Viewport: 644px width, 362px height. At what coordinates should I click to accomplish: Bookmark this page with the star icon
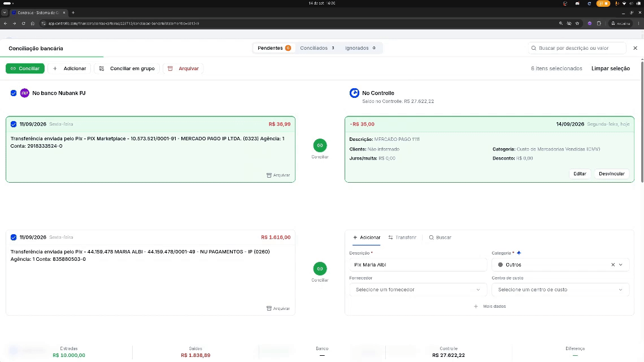tap(577, 23)
